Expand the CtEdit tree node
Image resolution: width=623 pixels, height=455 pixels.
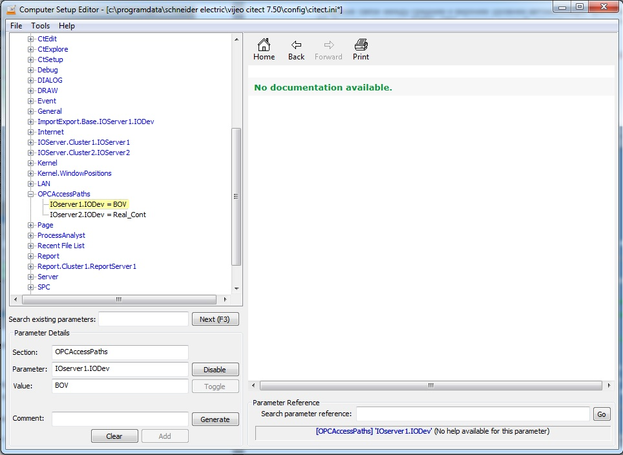pos(31,39)
